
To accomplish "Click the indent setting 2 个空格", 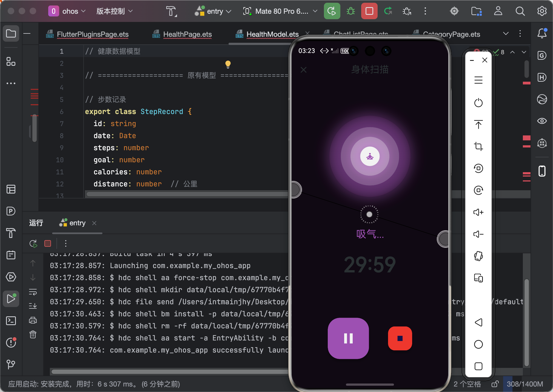I will coord(467,384).
